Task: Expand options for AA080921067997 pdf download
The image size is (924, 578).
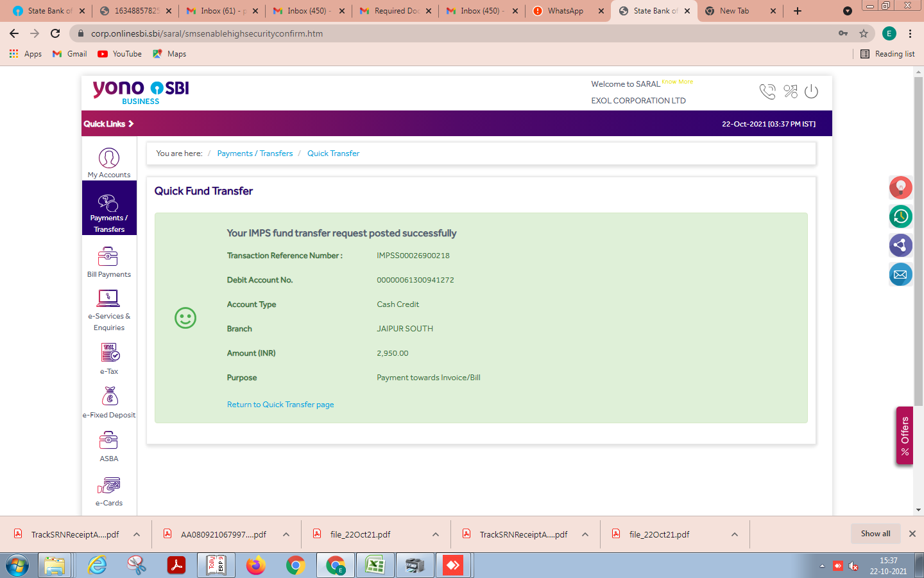Action: pyautogui.click(x=286, y=534)
